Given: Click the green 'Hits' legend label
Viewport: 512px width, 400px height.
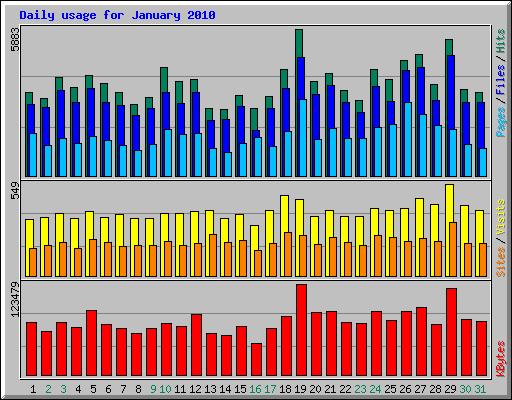Looking at the screenshot, I should click(x=501, y=41).
